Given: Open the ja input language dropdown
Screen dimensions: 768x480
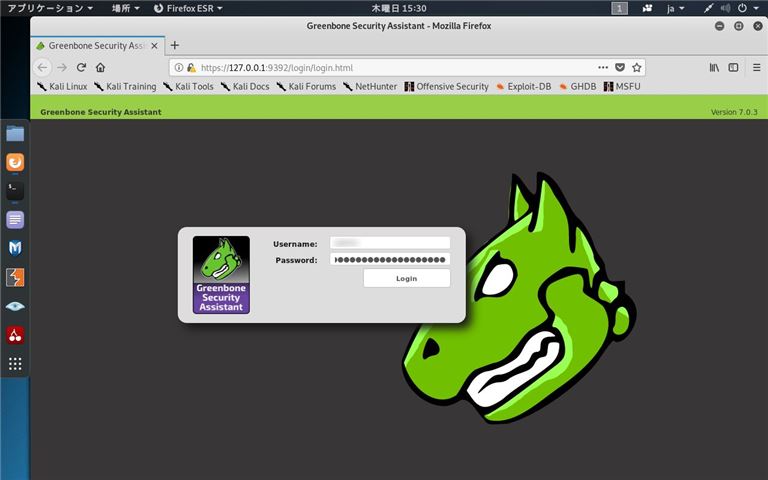Looking at the screenshot, I should (675, 8).
